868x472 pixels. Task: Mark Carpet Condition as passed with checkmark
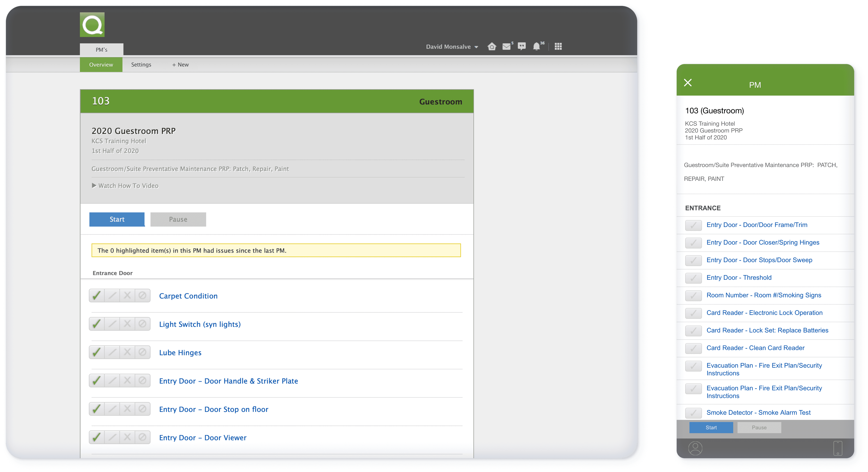tap(97, 296)
